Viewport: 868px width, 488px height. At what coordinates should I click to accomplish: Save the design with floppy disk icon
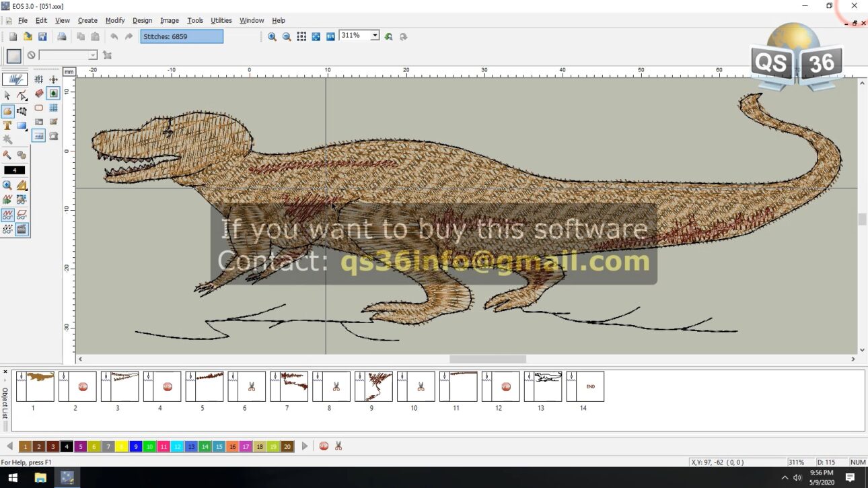pyautogui.click(x=42, y=36)
